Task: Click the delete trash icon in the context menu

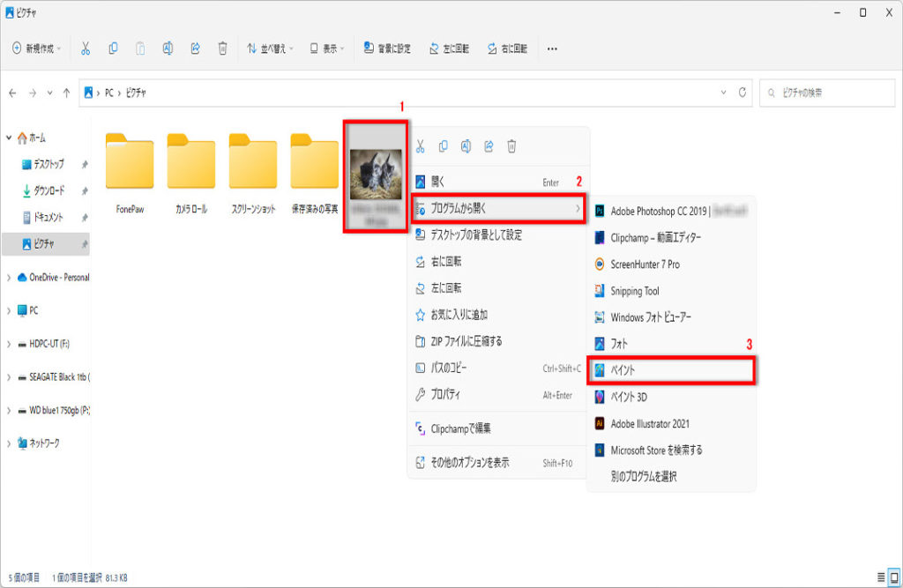Action: (x=511, y=146)
